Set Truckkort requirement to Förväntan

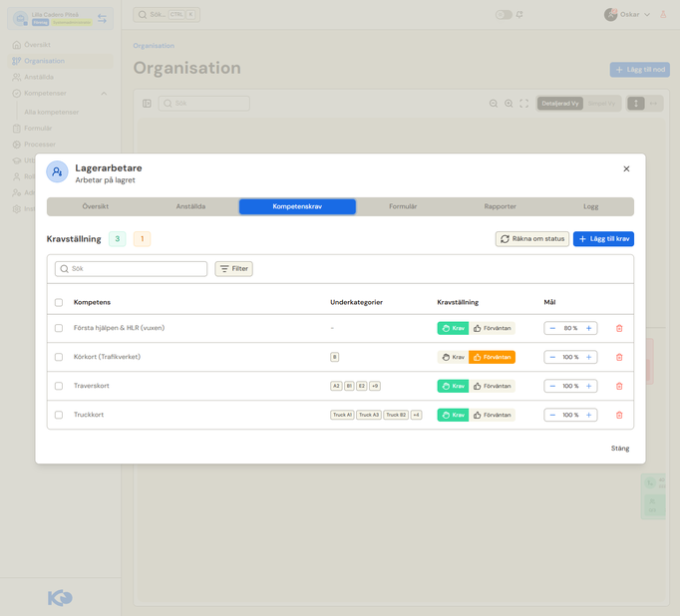[492, 415]
